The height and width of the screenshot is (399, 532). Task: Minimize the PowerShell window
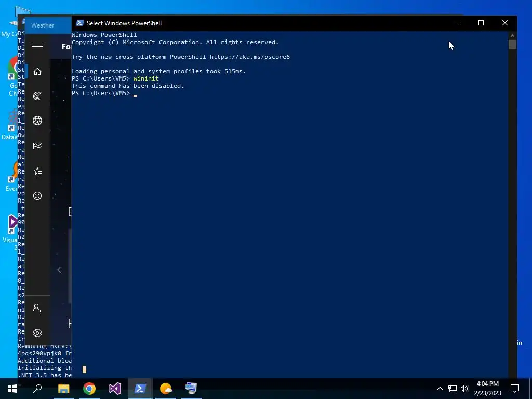[458, 23]
